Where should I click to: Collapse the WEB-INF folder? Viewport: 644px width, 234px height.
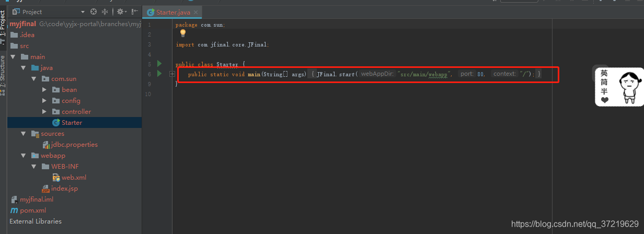click(x=34, y=166)
